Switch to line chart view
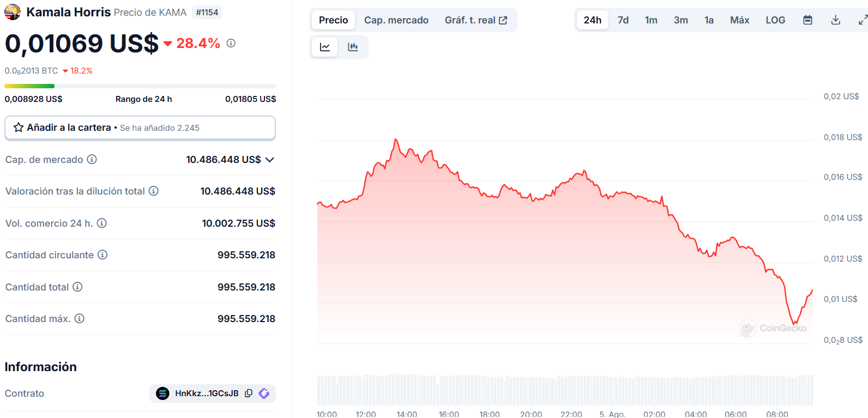The height and width of the screenshot is (418, 868). [325, 47]
